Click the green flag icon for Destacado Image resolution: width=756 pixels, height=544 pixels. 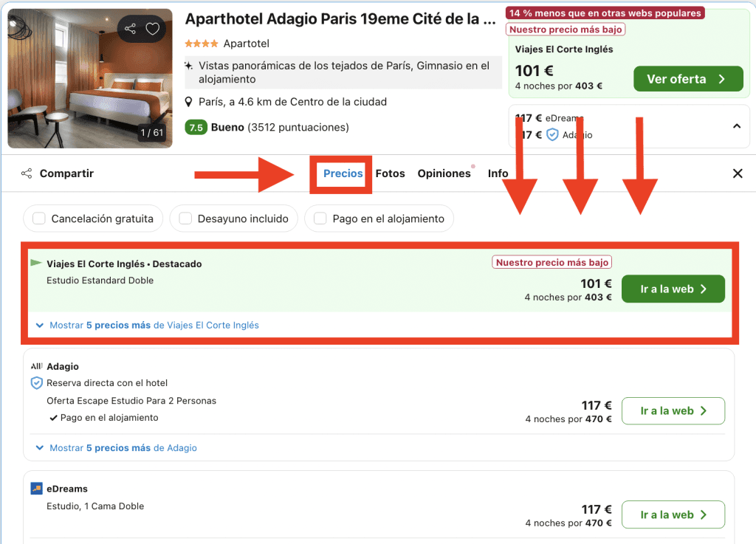coord(36,263)
